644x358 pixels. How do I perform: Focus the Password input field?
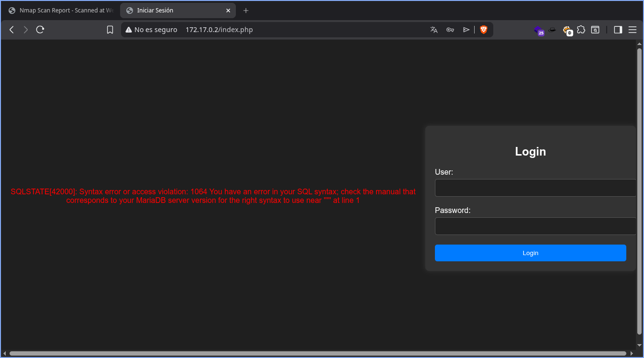(535, 226)
